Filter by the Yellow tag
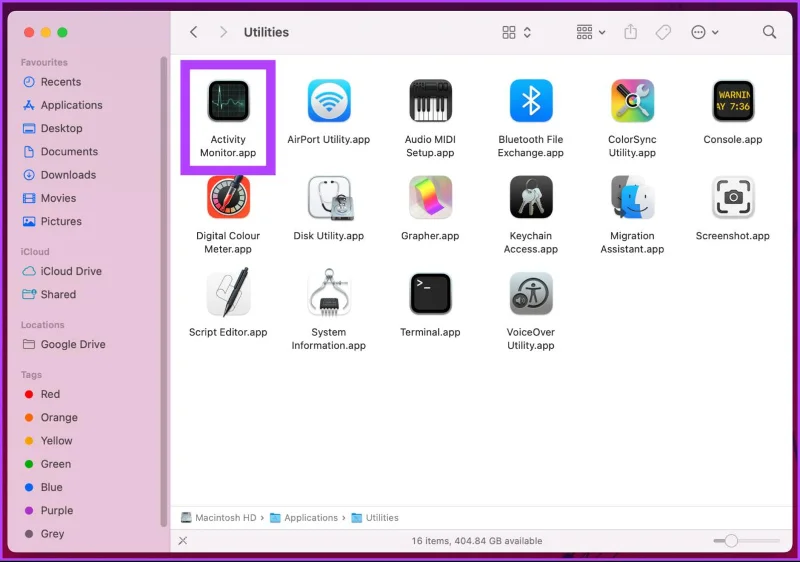800x562 pixels. click(x=48, y=441)
